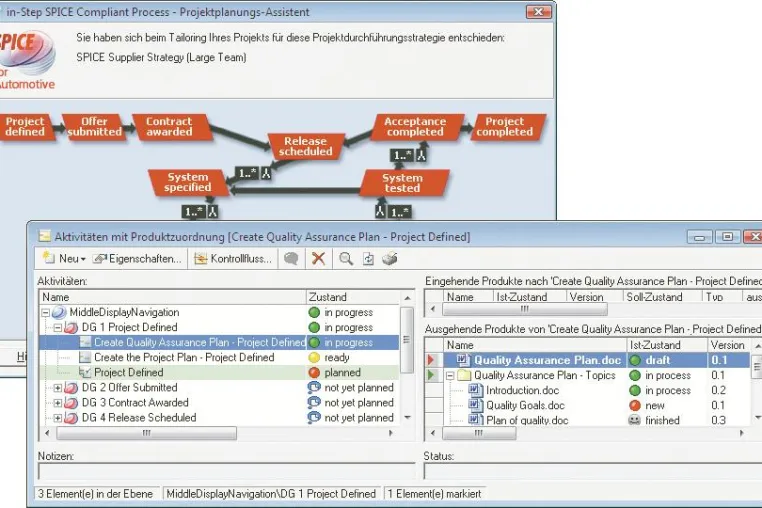The image size is (762, 508).
Task: Click the System specified process step
Action: [x=188, y=182]
